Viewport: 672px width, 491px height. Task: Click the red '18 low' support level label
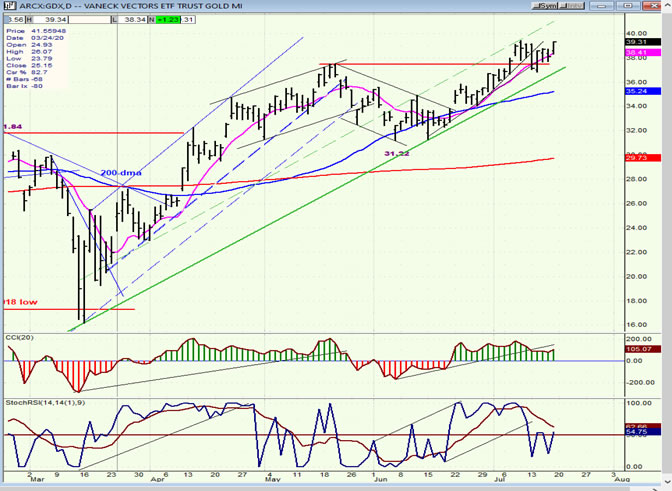point(13,301)
